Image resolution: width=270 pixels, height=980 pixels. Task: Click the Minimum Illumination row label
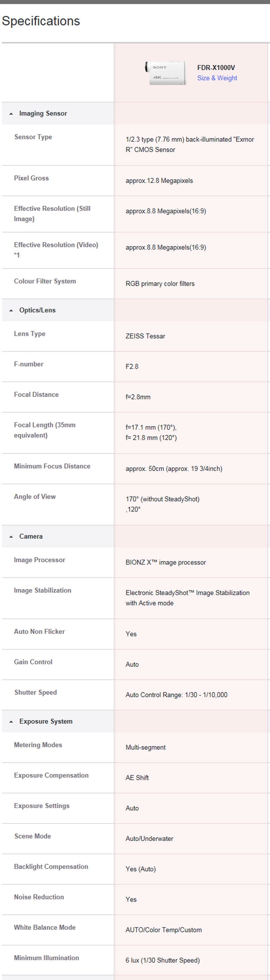point(46,958)
